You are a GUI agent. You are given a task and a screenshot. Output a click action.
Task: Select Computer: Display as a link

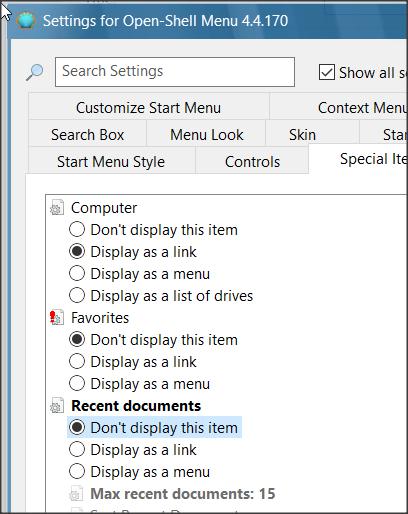point(133,252)
